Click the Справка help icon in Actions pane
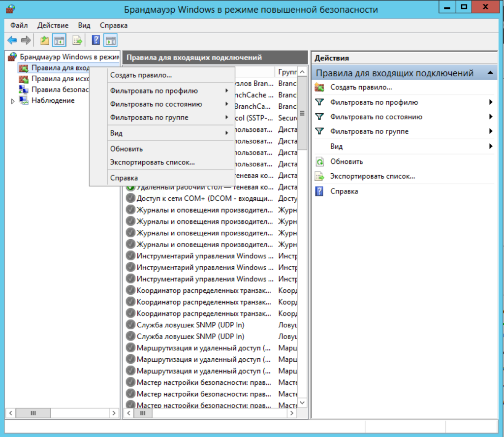Screen dimensions: 504x437 pyautogui.click(x=319, y=191)
